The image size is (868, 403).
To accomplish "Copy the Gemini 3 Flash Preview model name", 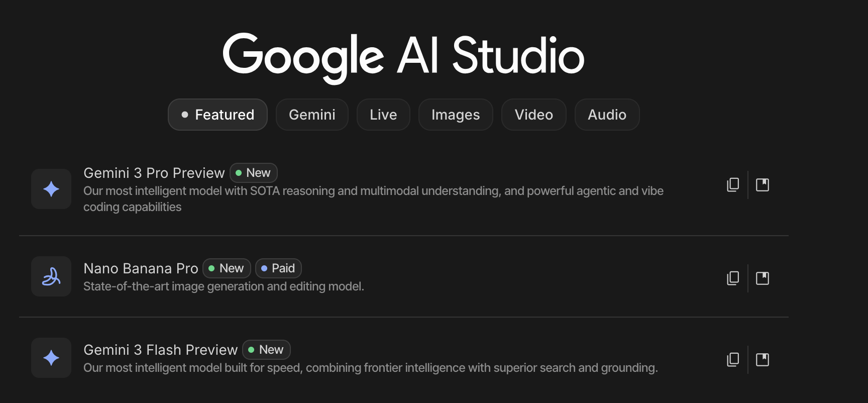I will pyautogui.click(x=733, y=360).
